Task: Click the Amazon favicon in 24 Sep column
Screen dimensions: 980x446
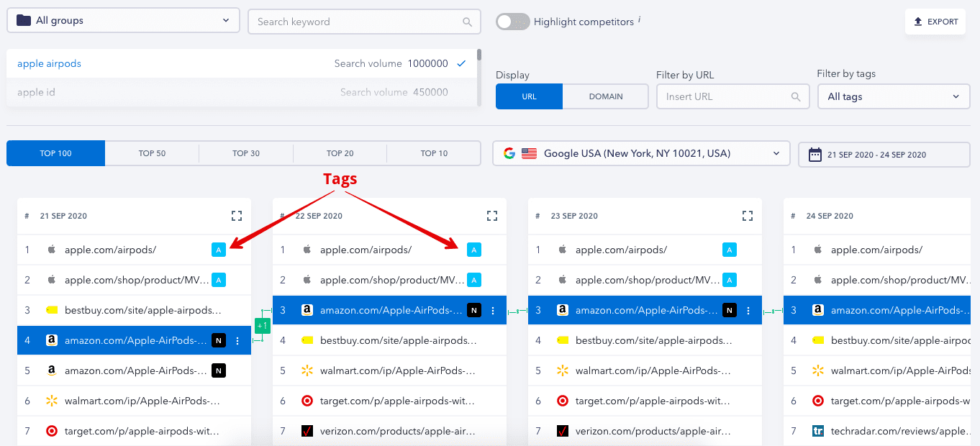Action: click(818, 310)
